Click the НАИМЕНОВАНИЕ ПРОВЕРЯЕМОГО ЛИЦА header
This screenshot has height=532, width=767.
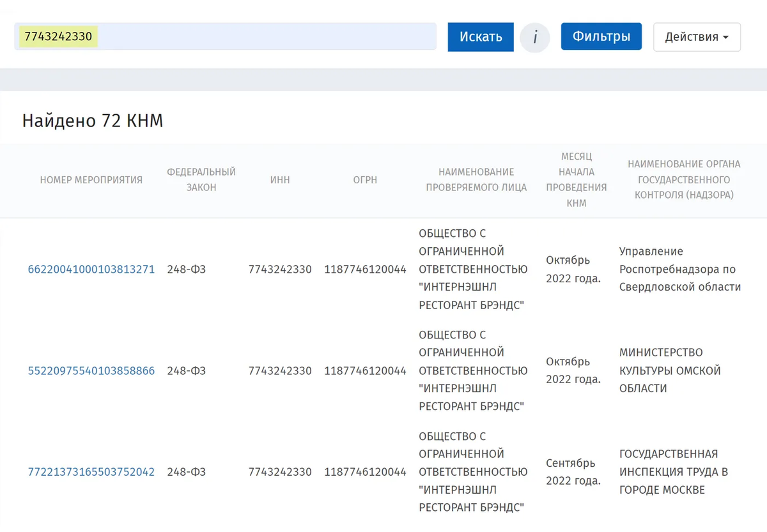point(477,180)
